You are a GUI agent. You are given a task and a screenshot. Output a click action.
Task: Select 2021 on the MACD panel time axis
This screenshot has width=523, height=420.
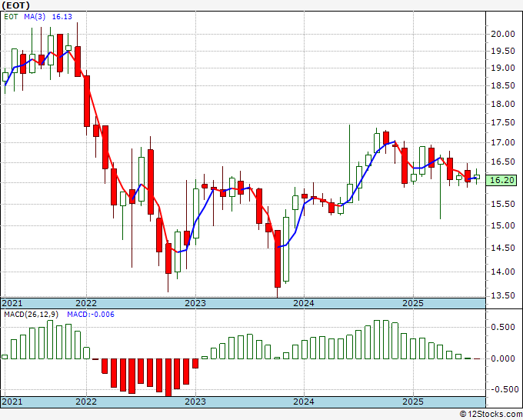point(12,402)
